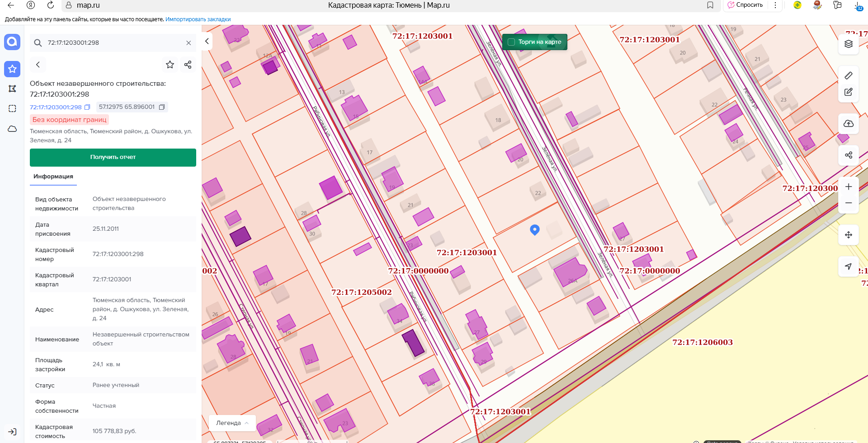Zoom in the map with plus button
Image resolution: width=868 pixels, height=443 pixels.
tap(848, 187)
